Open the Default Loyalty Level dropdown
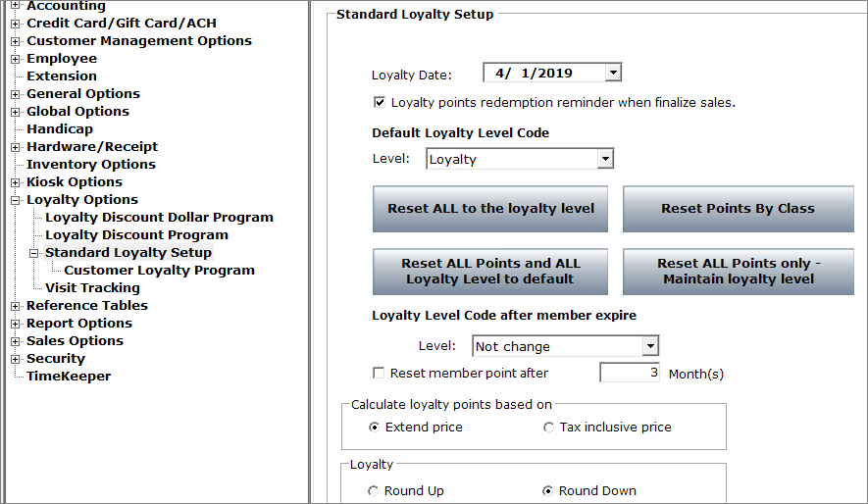 605,159
